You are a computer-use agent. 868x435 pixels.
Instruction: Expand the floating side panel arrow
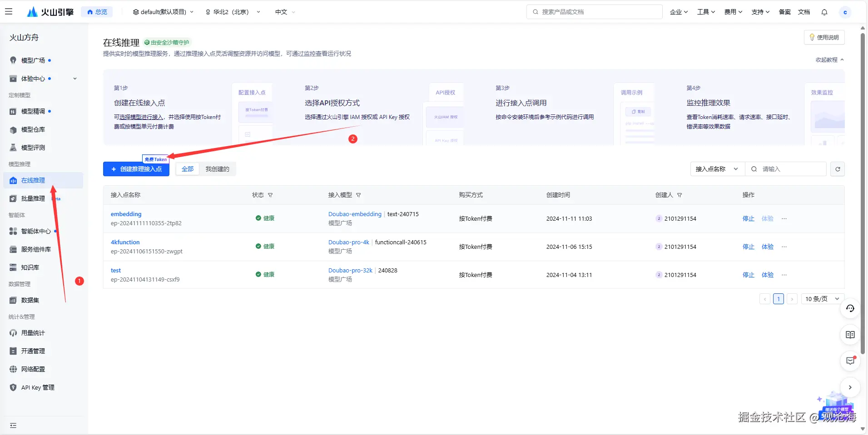[x=850, y=387]
